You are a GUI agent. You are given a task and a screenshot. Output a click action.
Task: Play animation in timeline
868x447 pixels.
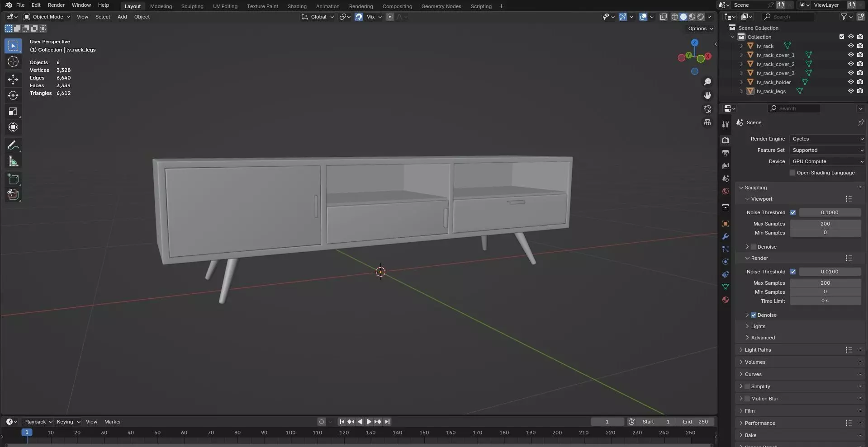click(x=369, y=422)
